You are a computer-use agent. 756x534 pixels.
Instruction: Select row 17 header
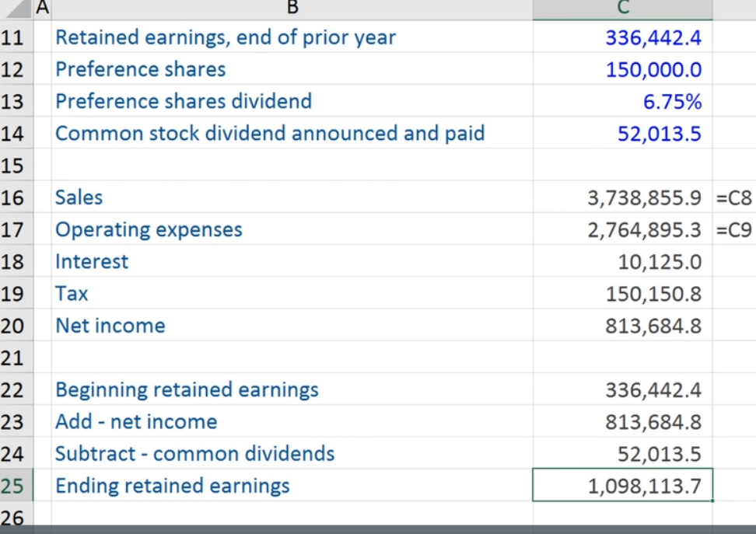click(16, 229)
